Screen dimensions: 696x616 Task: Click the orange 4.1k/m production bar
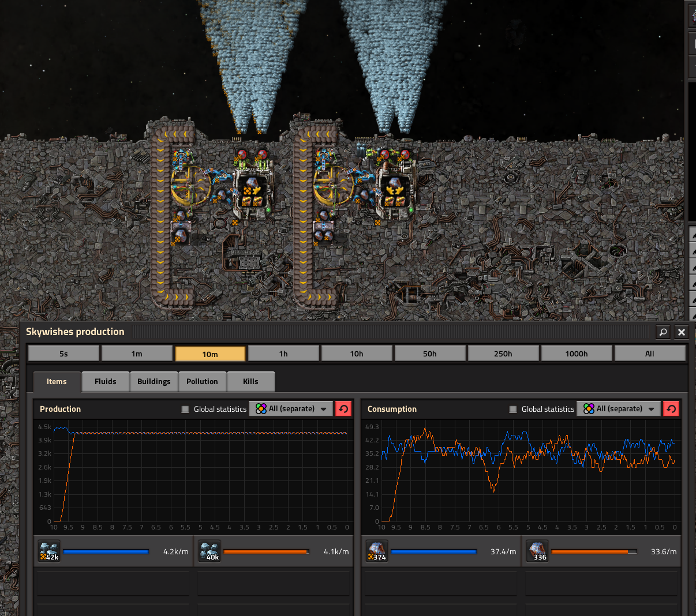[266, 551]
